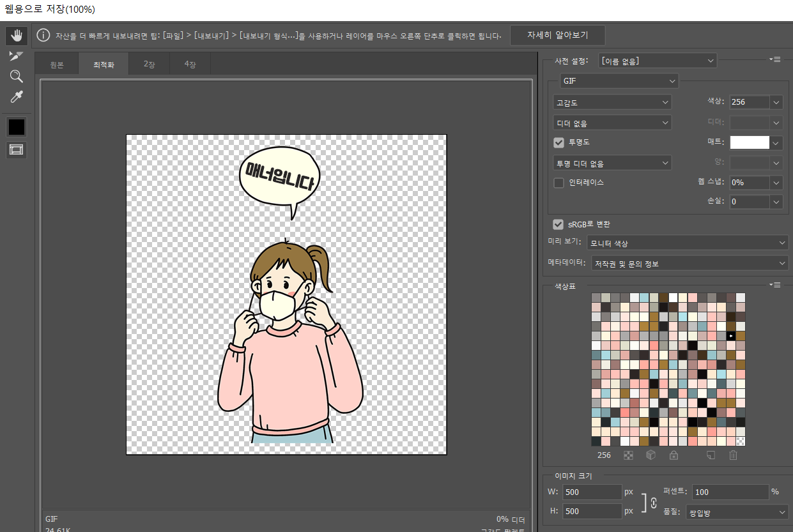Screen dimensions: 793x532
Task: Disable the 투명도 checkbox
Action: [x=558, y=142]
